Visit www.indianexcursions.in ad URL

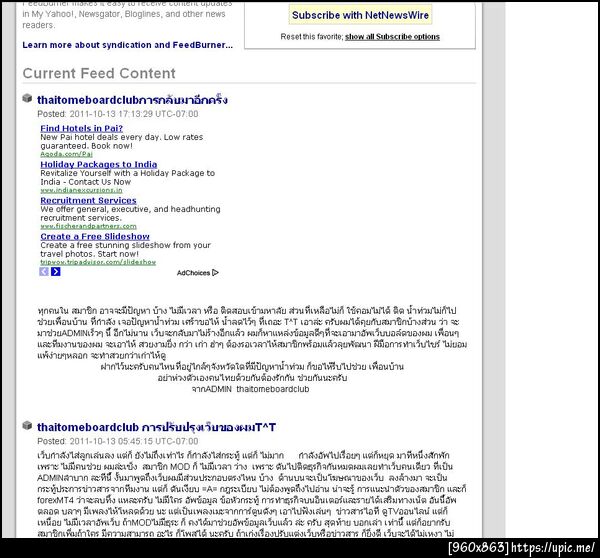coord(82,190)
